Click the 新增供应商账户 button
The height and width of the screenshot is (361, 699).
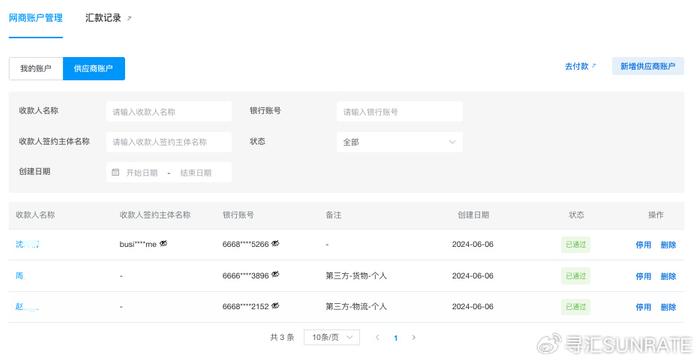click(648, 66)
